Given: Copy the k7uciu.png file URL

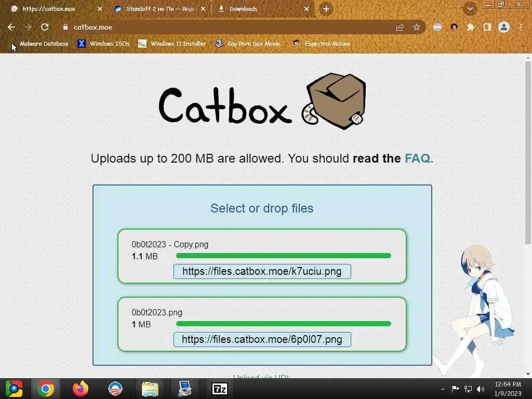Looking at the screenshot, I should (x=262, y=271).
